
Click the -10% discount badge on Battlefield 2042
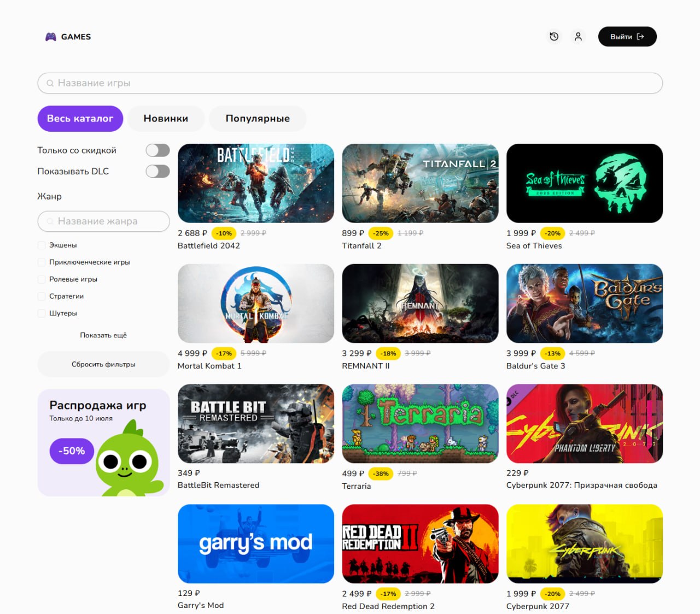(x=224, y=233)
